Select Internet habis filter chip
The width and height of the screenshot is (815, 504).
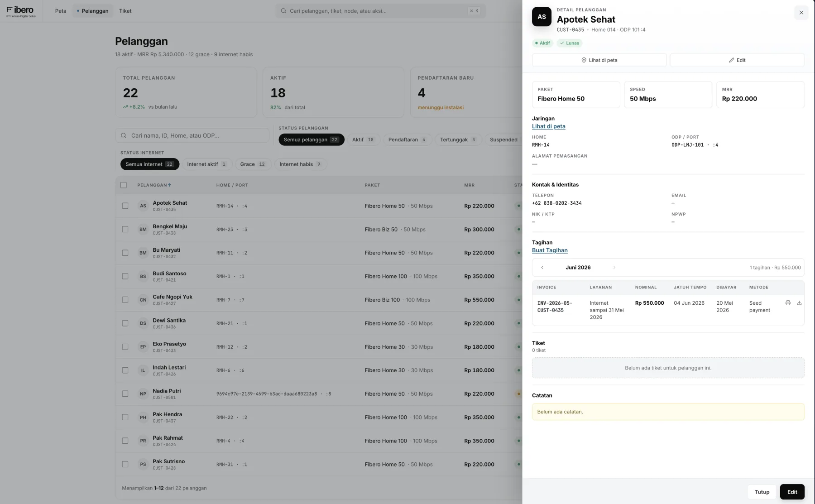[x=301, y=164]
